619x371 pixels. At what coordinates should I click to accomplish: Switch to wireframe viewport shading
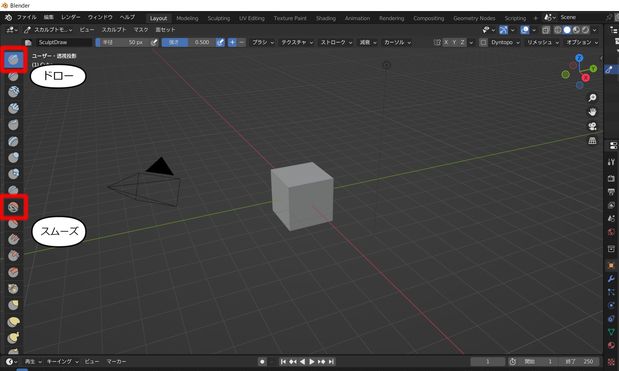click(x=558, y=30)
